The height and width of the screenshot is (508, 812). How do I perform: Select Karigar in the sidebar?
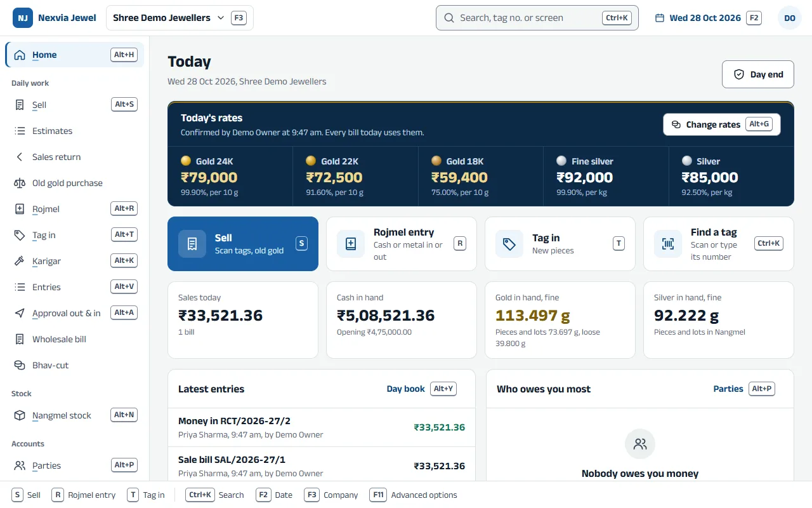coord(75,261)
